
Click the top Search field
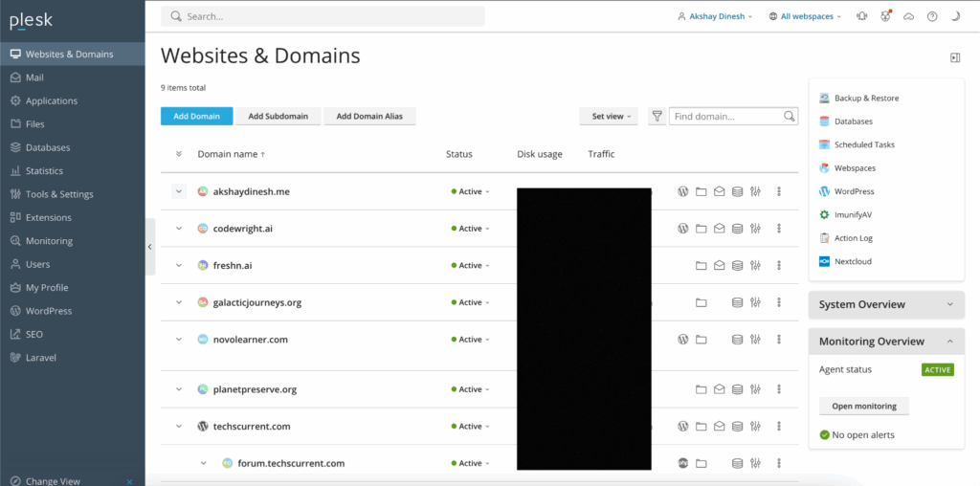pyautogui.click(x=323, y=16)
